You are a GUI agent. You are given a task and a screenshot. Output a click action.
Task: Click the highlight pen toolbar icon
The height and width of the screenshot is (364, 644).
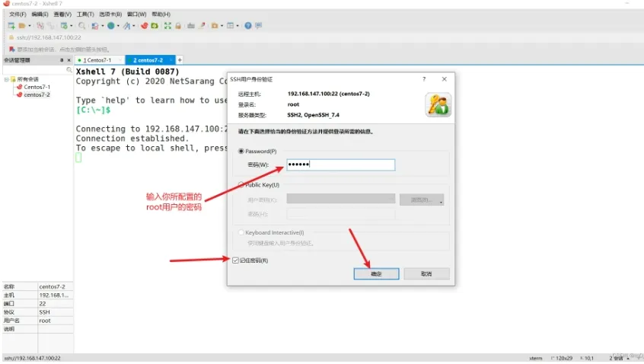[x=202, y=25]
